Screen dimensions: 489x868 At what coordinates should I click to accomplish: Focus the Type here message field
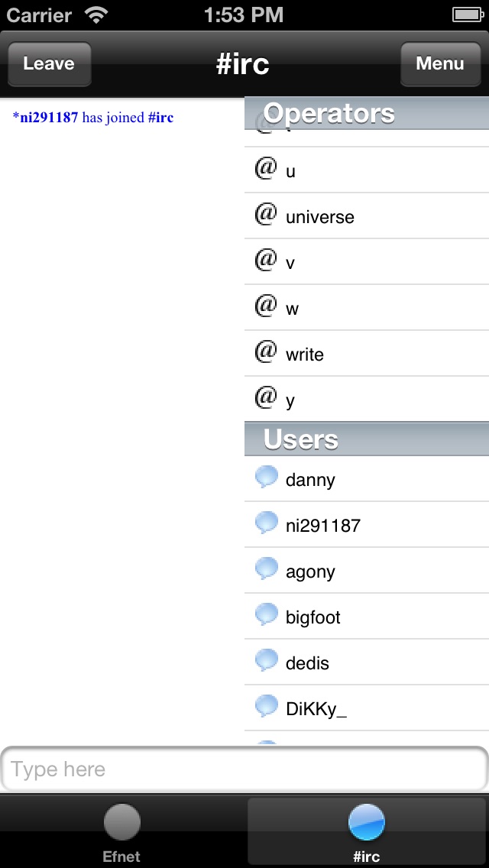(x=244, y=769)
